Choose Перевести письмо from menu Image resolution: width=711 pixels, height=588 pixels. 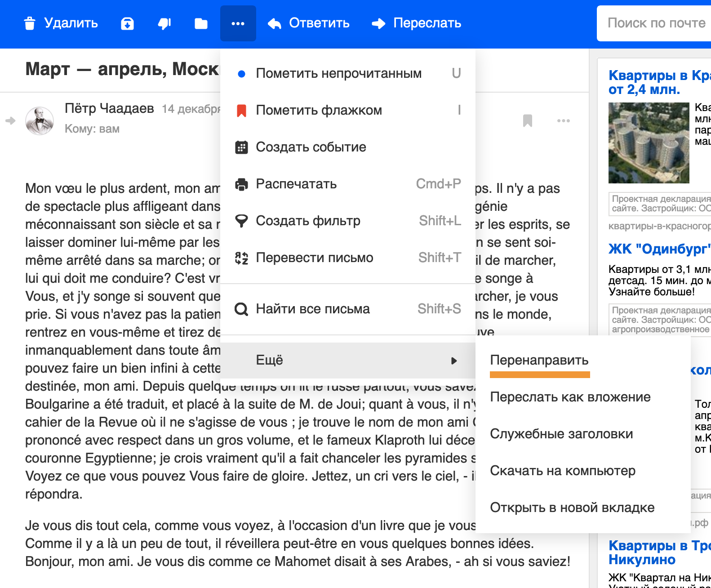[x=348, y=258]
